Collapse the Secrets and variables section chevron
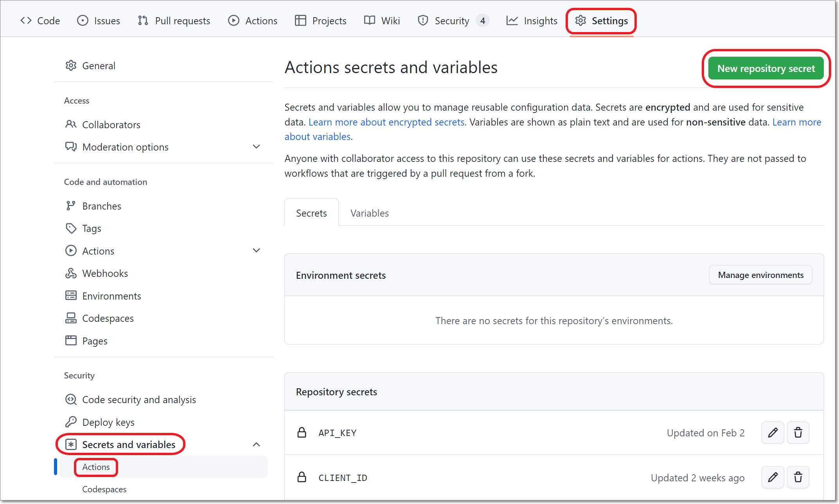The width and height of the screenshot is (839, 504). 257,445
